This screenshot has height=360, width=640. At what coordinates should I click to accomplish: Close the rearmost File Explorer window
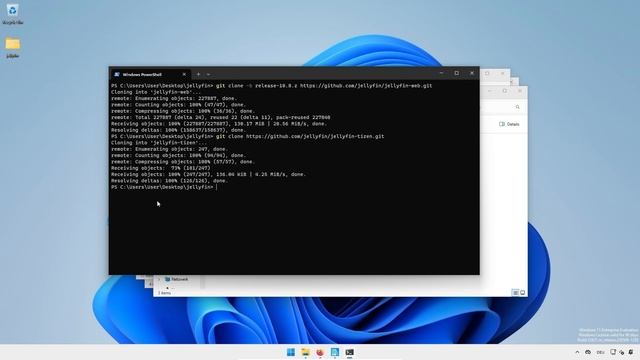click(x=502, y=73)
